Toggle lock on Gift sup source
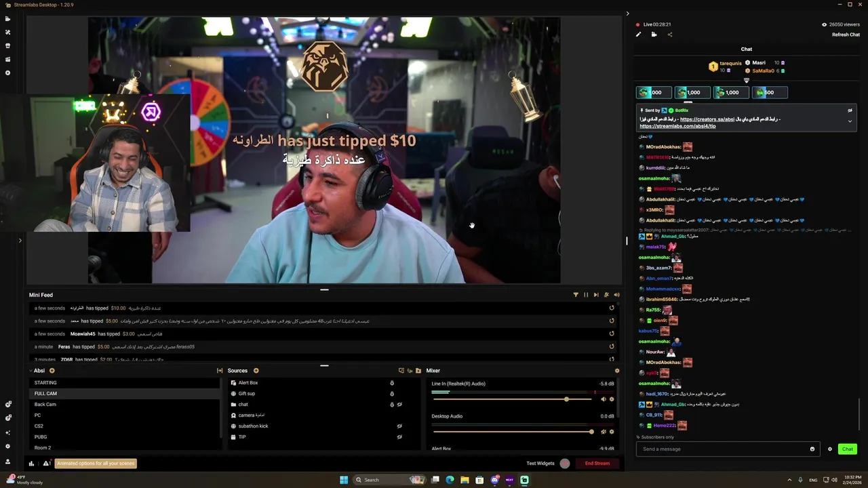 (392, 394)
